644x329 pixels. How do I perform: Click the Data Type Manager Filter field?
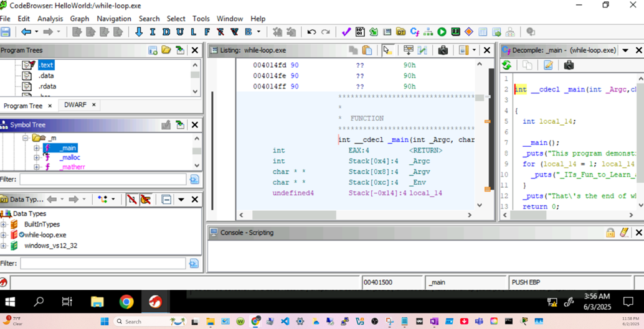coord(103,263)
